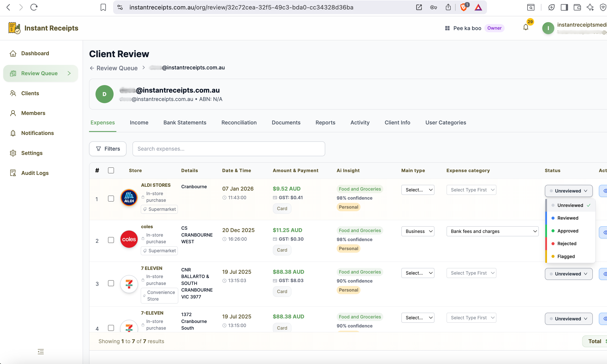
Task: Open the site settings icon in address bar
Action: [x=120, y=7]
